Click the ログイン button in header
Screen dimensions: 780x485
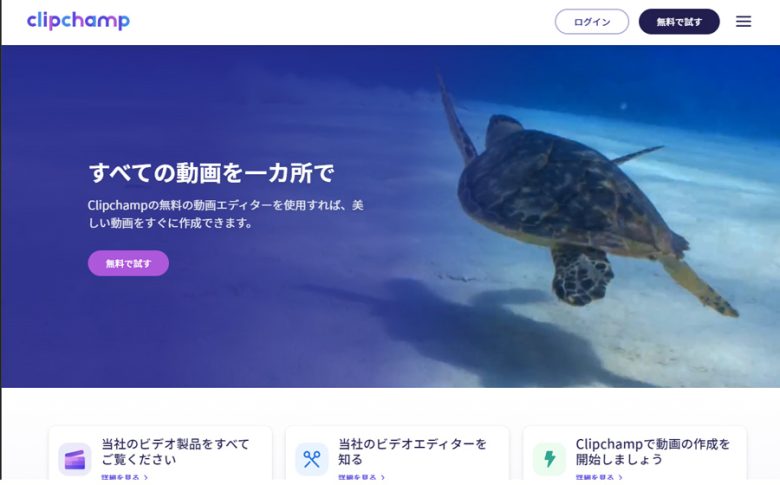pyautogui.click(x=591, y=22)
